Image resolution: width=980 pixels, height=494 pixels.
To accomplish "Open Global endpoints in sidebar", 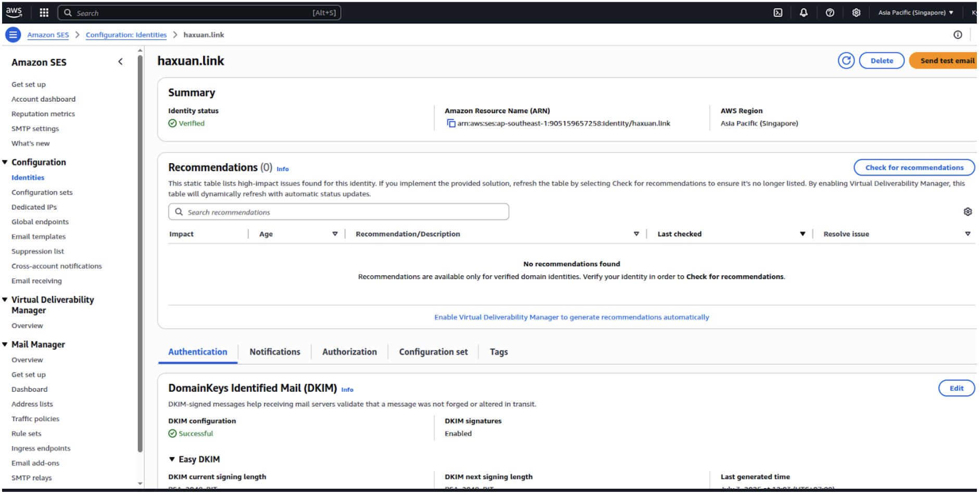I will [x=40, y=222].
